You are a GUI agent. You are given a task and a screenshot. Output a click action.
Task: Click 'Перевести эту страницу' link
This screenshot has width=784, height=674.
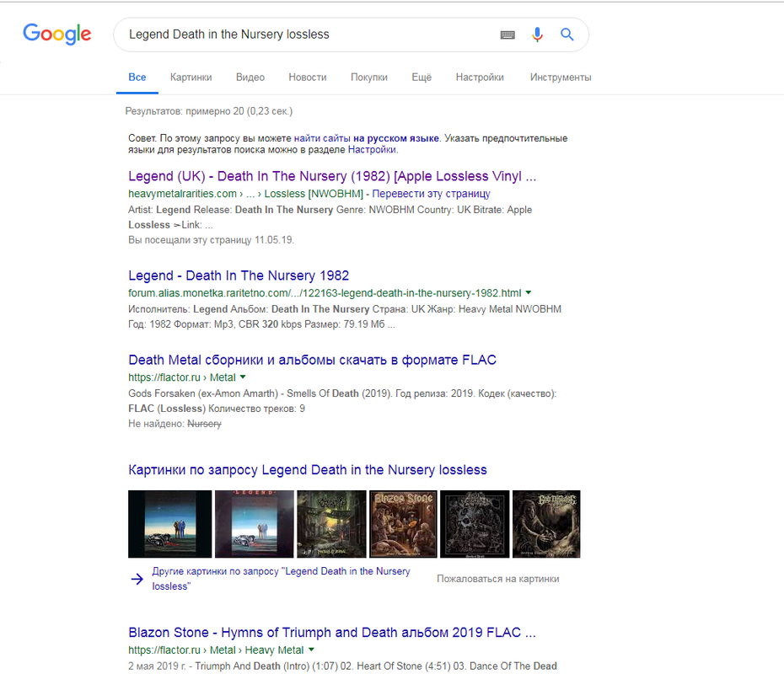tap(431, 194)
